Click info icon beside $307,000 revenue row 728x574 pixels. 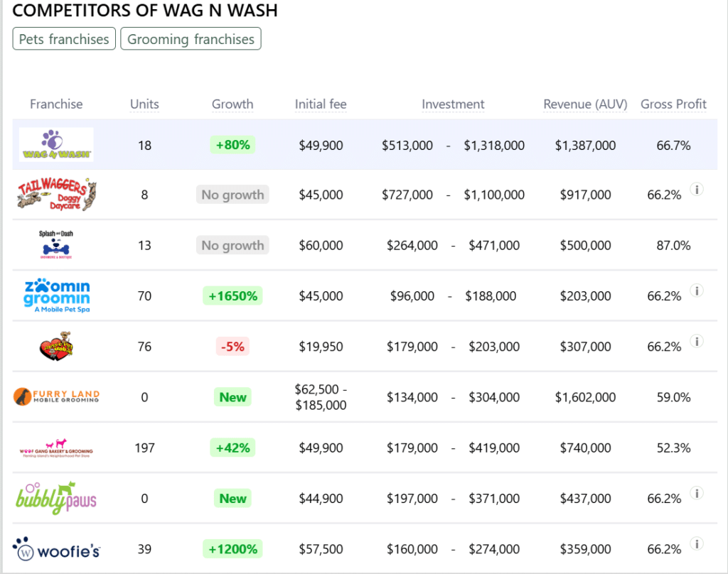[697, 341]
